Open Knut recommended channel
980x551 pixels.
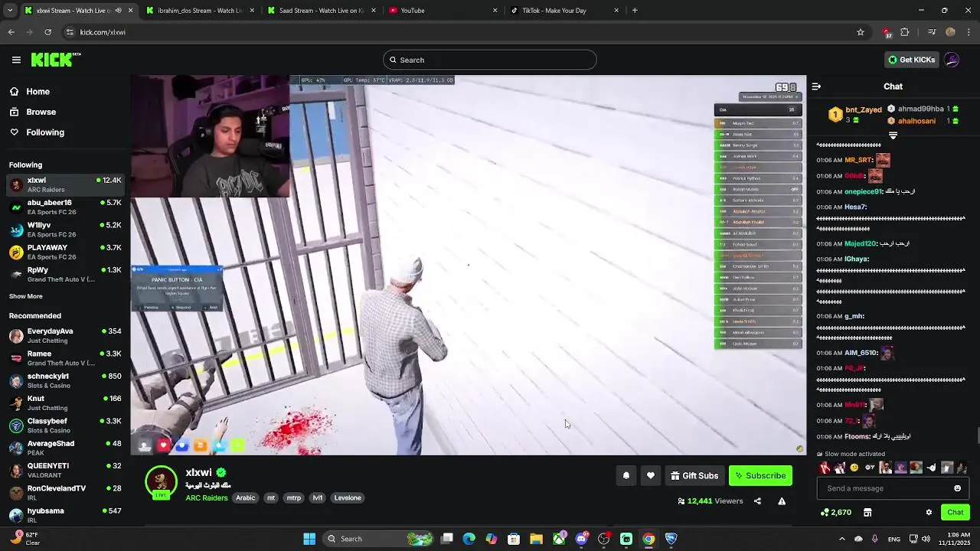coord(65,403)
